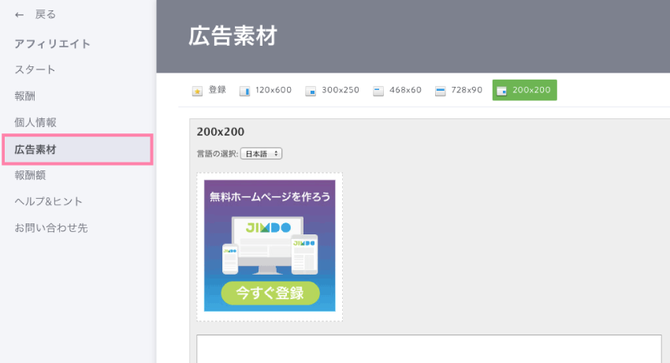Open the 報酬 sidebar item

pos(25,96)
